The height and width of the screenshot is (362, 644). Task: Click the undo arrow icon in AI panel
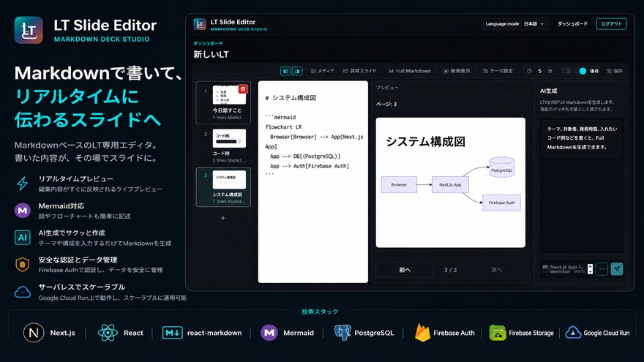tap(602, 269)
